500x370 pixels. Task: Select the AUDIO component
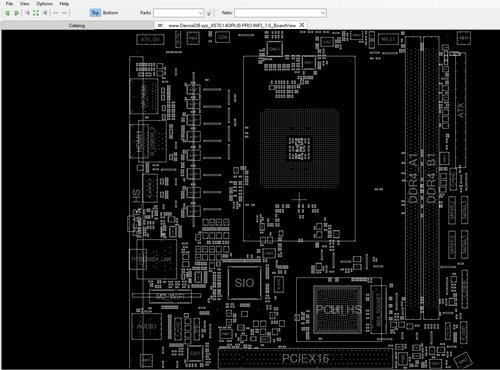click(x=147, y=326)
